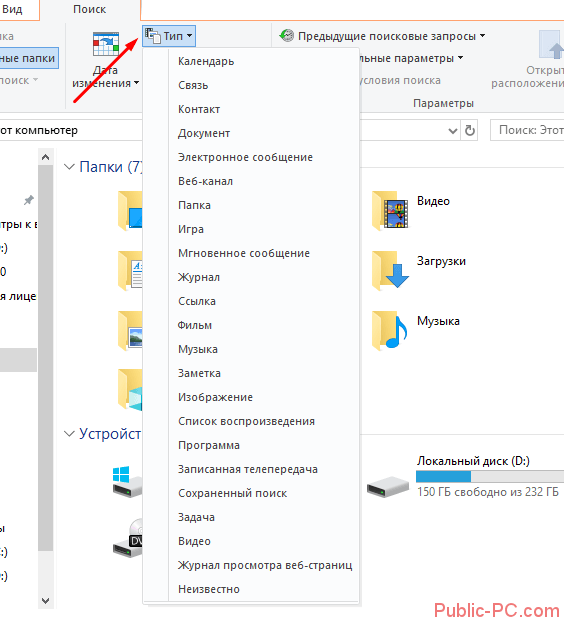Click the previous searches clock icon
Screen dimensions: 564x622
(x=287, y=36)
